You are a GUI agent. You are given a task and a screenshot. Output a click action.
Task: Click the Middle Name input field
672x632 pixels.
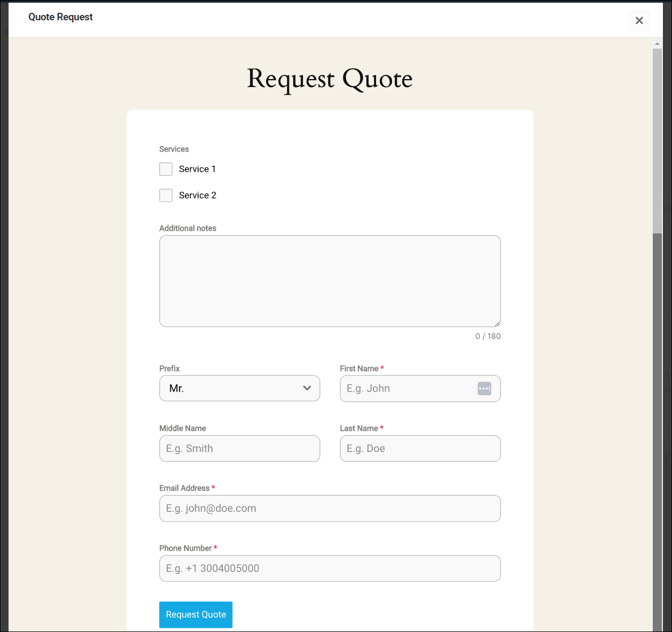pyautogui.click(x=239, y=448)
